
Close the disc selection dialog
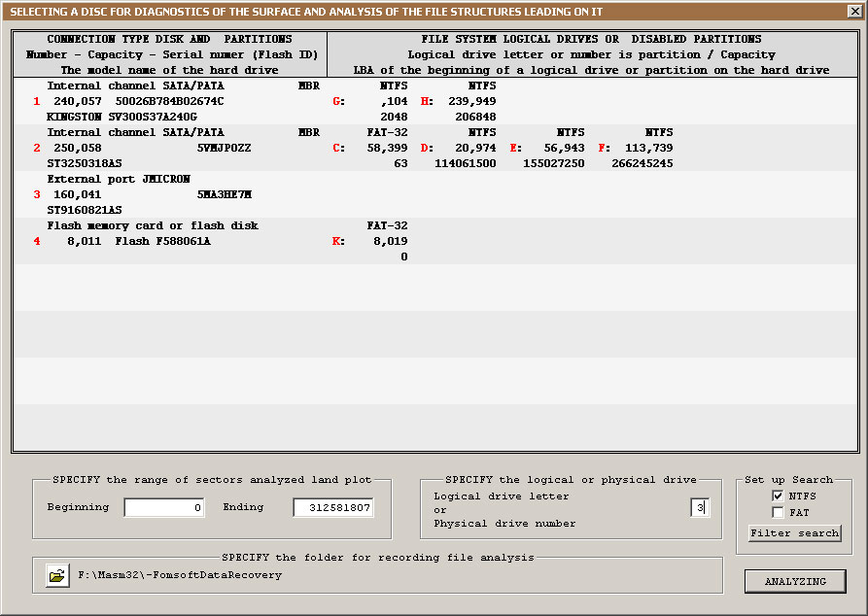[854, 12]
